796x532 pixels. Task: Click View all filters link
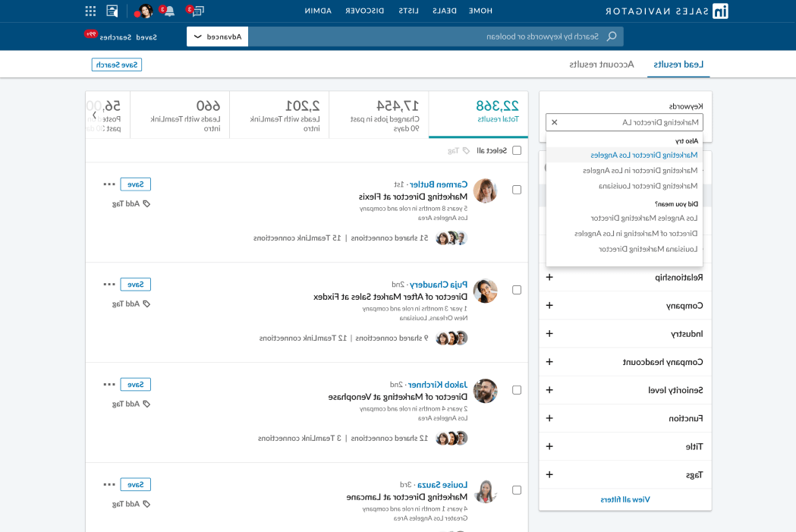[x=625, y=499]
